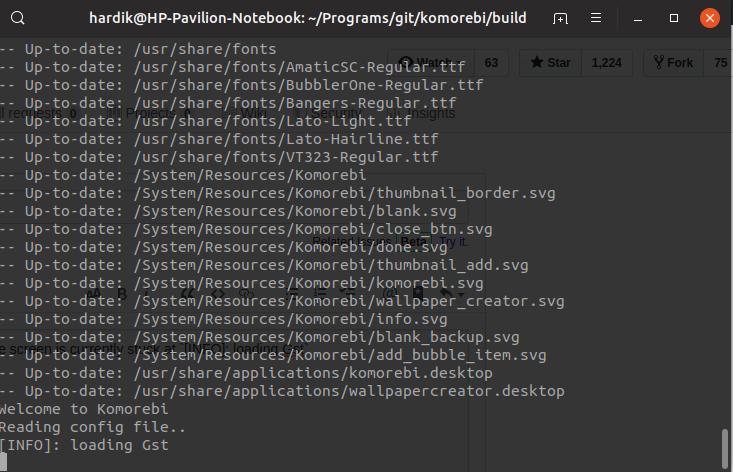Click the 'Welcome to Komorebi' line
This screenshot has width=733, height=472.
84,409
